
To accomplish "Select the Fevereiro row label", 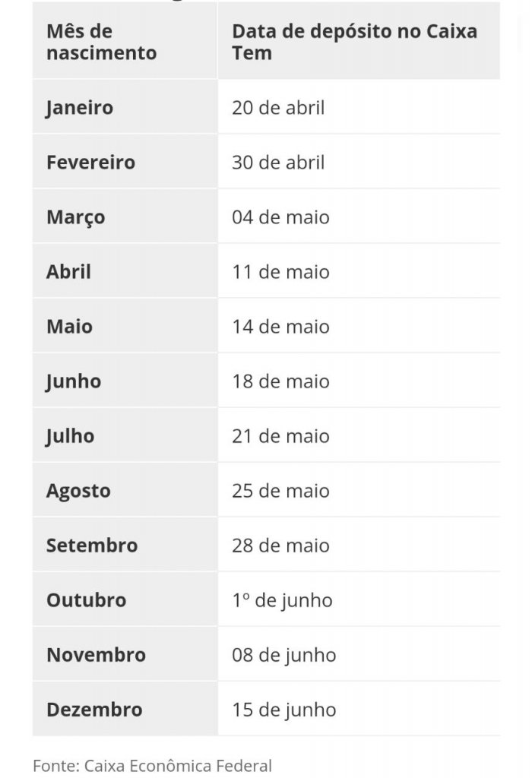I will (90, 163).
